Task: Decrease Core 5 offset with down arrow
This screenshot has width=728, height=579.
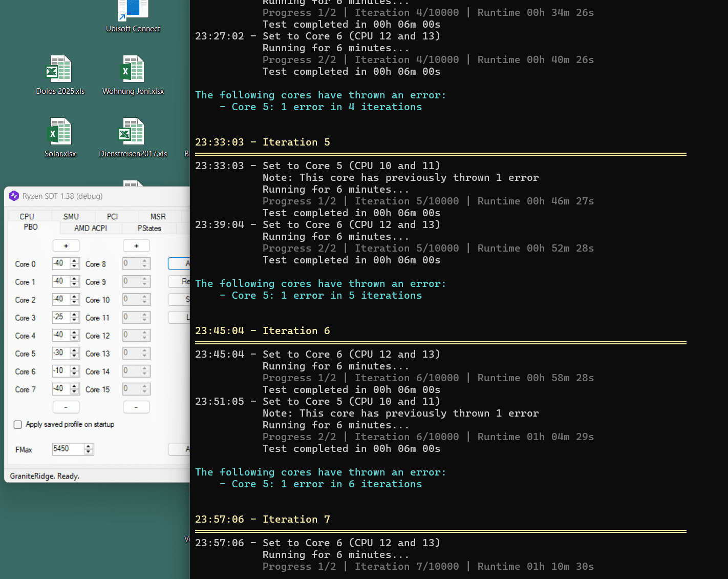Action: click(75, 356)
